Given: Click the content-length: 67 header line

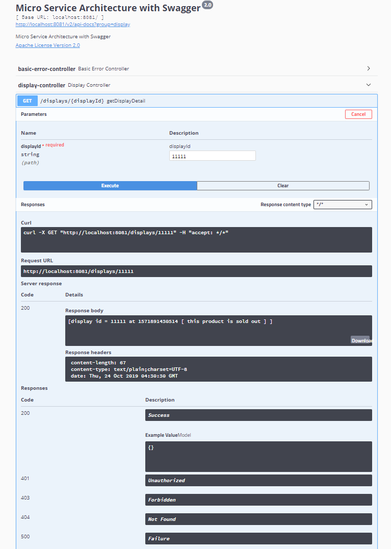Looking at the screenshot, I should 98,363.
